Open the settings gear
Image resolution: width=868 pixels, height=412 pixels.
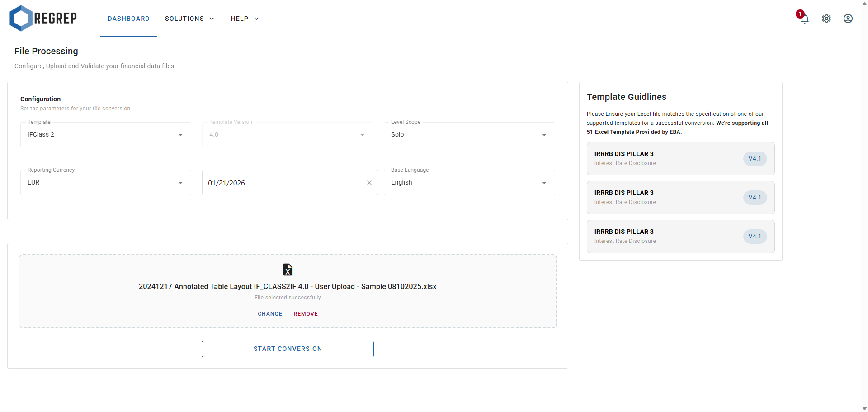(826, 19)
